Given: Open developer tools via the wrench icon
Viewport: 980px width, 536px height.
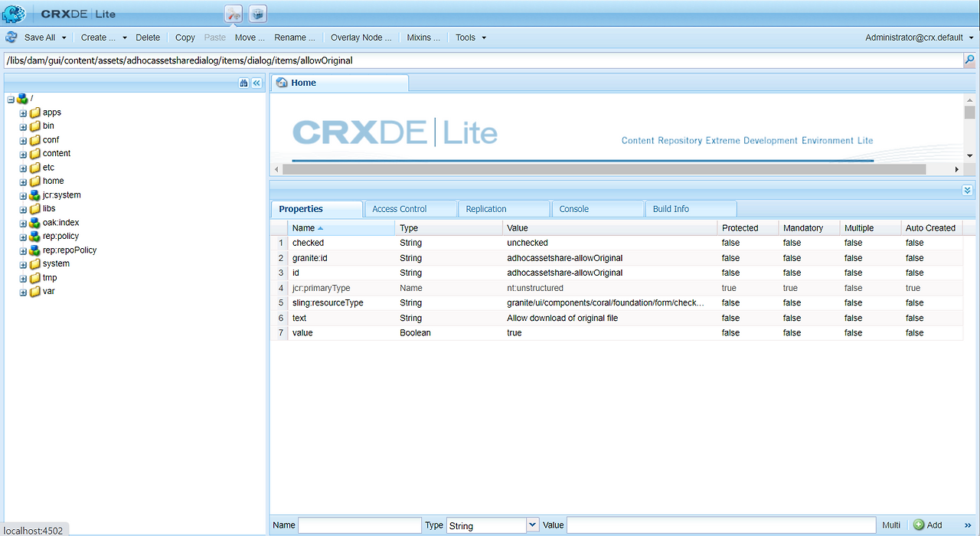Looking at the screenshot, I should (234, 13).
